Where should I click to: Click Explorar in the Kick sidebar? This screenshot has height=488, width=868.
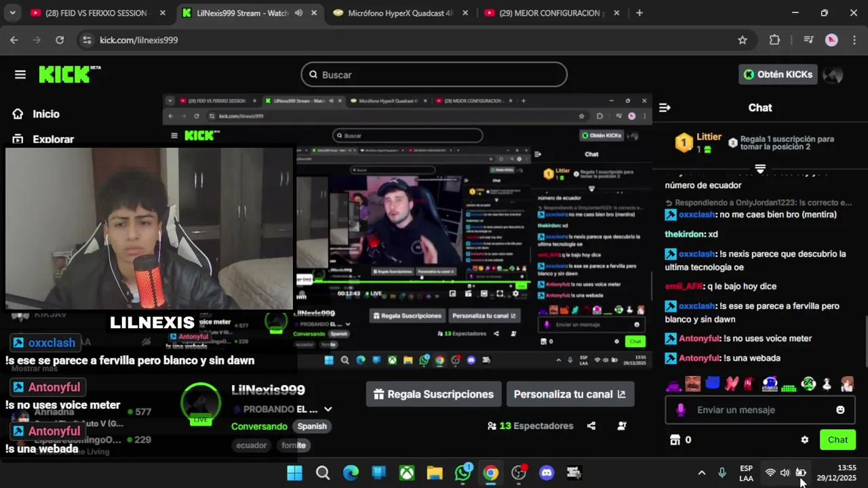54,139
